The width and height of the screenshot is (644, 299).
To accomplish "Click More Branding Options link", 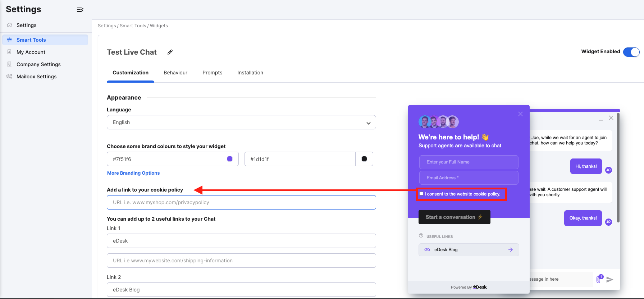I will tap(133, 173).
